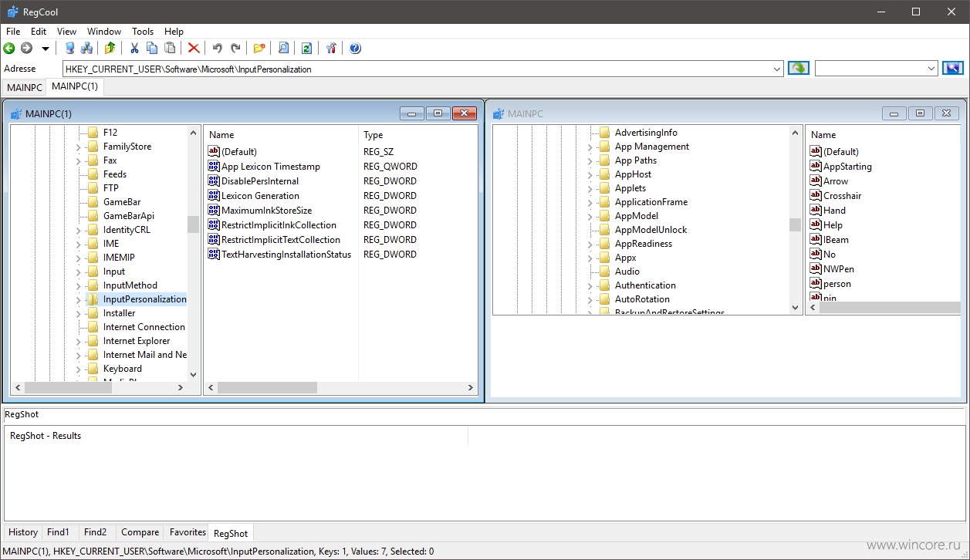The width and height of the screenshot is (970, 560).
Task: Select the TextHarvestingInstallationStatus value
Action: (286, 255)
